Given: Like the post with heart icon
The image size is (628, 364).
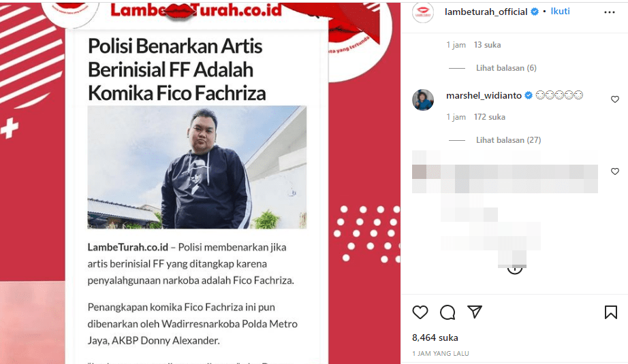Looking at the screenshot, I should (x=420, y=312).
